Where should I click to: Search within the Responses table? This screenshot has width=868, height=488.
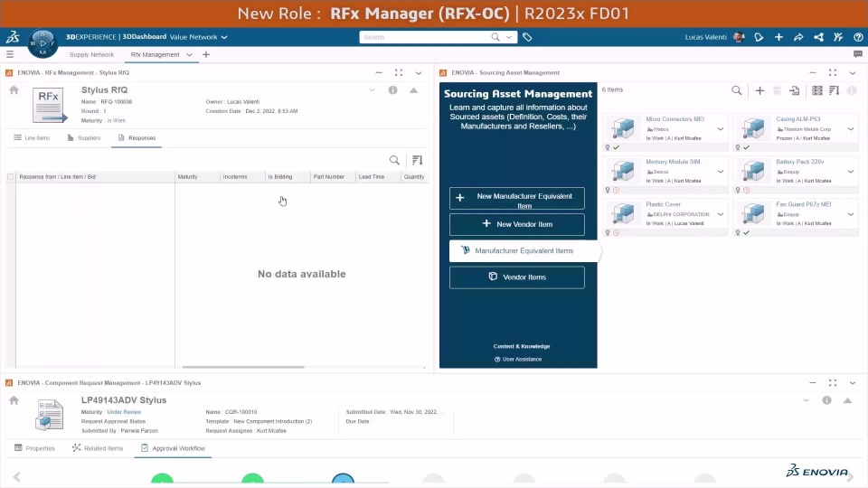tap(394, 161)
